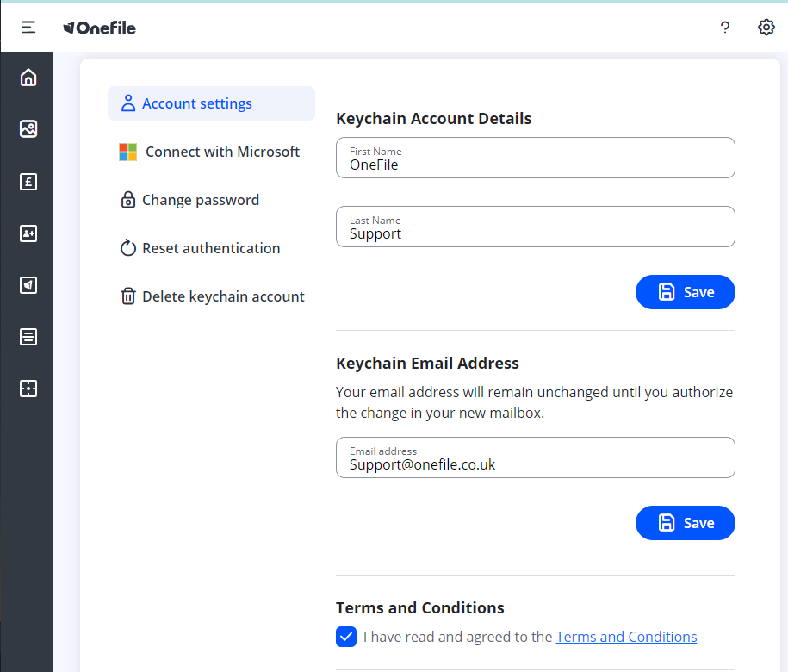This screenshot has height=672, width=788.
Task: Save the Keychain Account Details name
Action: (x=685, y=292)
